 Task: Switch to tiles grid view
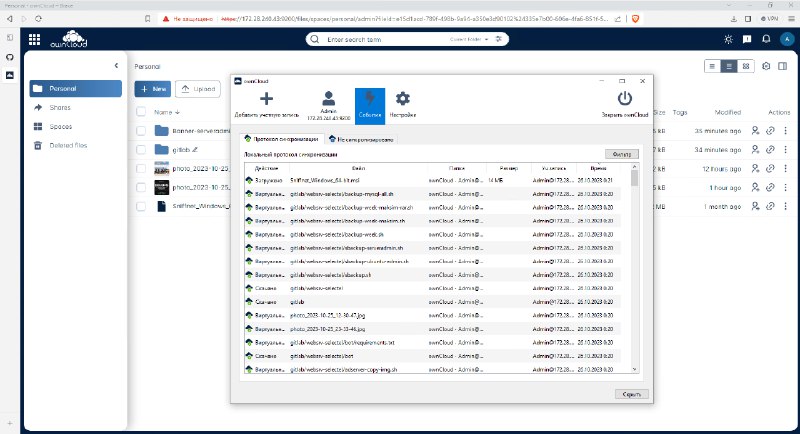click(746, 66)
